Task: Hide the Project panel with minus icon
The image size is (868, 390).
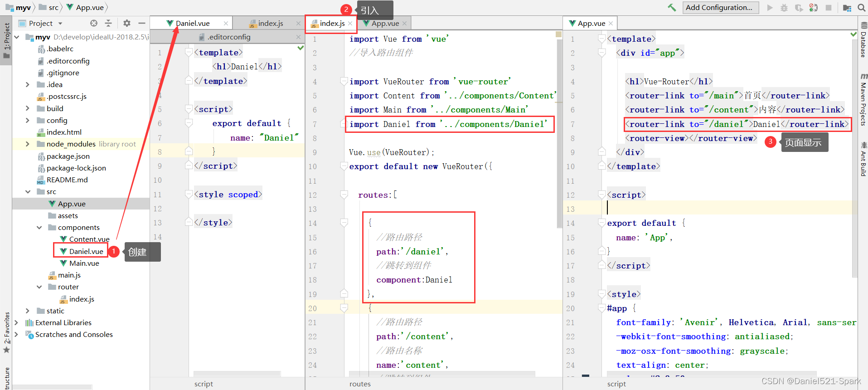Action: point(142,23)
